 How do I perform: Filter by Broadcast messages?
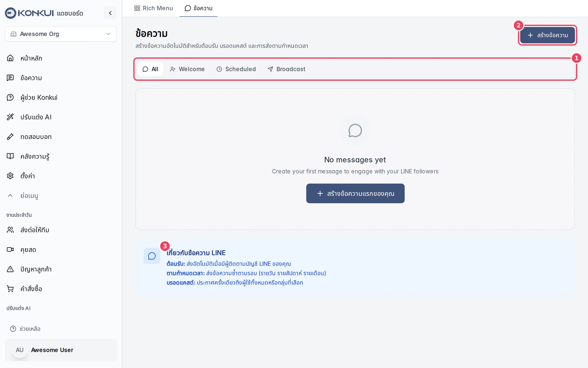286,69
